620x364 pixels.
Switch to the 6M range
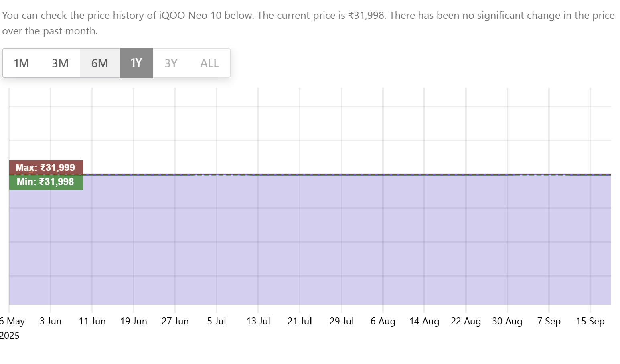pos(100,63)
